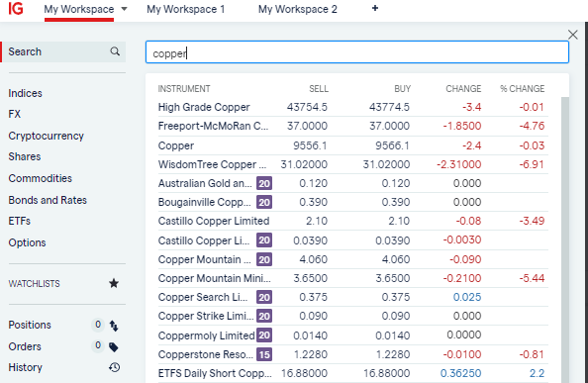Sort by BUY column header

[x=402, y=89]
